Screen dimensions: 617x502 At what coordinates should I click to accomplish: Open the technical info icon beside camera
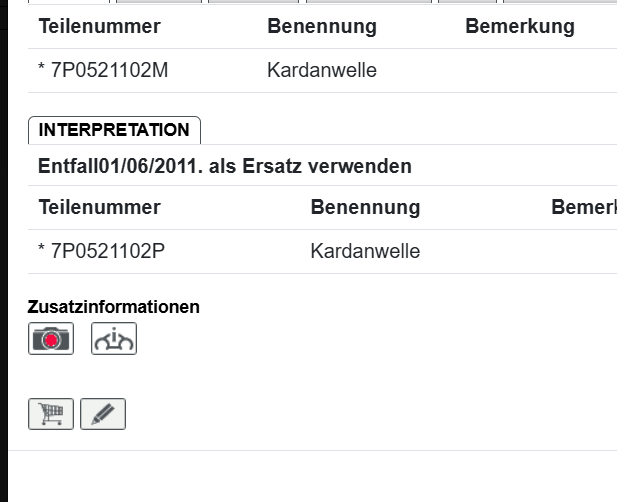[x=114, y=339]
